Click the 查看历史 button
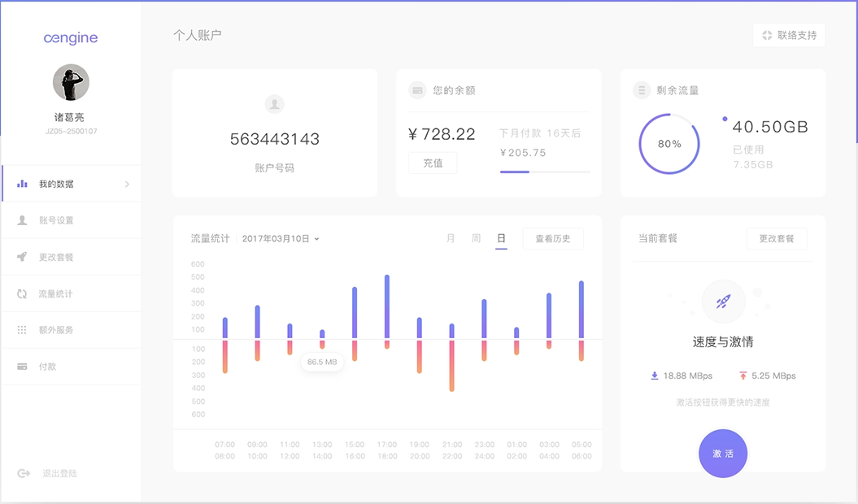This screenshot has height=504, width=858. (553, 239)
